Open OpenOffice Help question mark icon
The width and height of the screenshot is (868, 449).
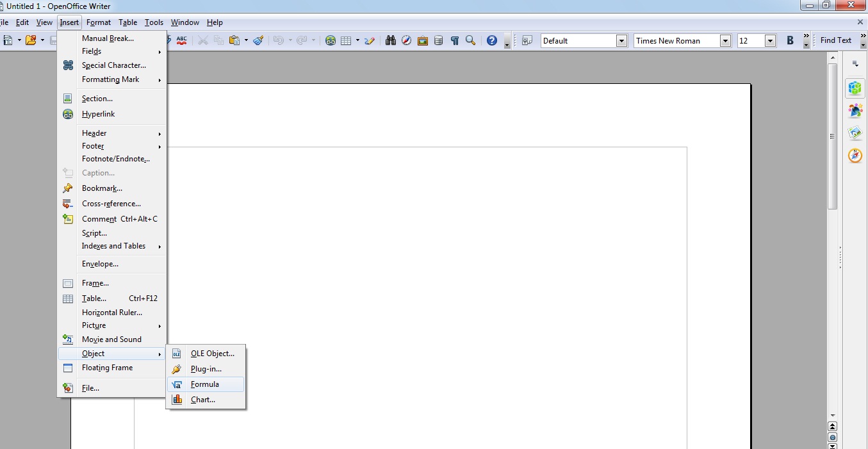click(x=492, y=40)
